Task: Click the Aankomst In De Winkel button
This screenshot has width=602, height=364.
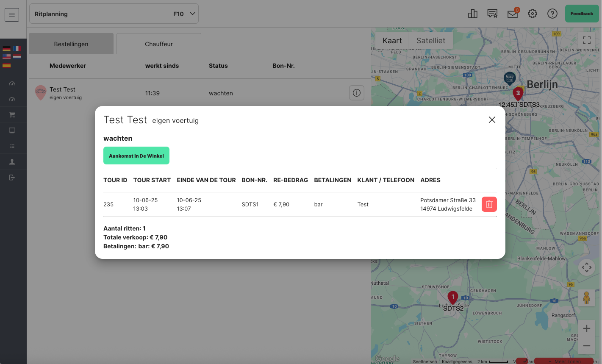Action: pos(136,156)
